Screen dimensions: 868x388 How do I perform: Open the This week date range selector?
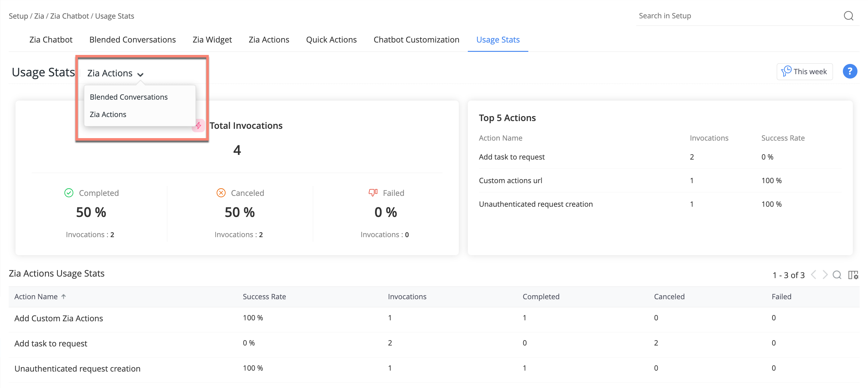point(804,71)
